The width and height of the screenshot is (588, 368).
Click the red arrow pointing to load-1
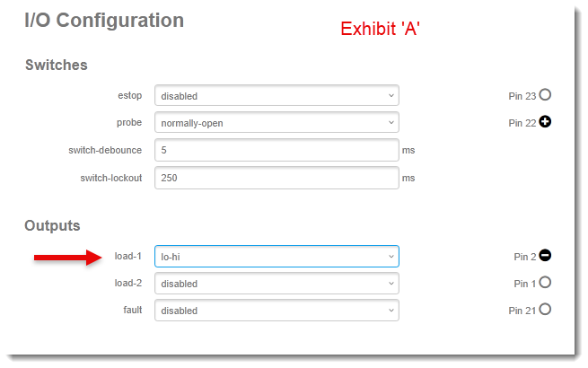67,258
